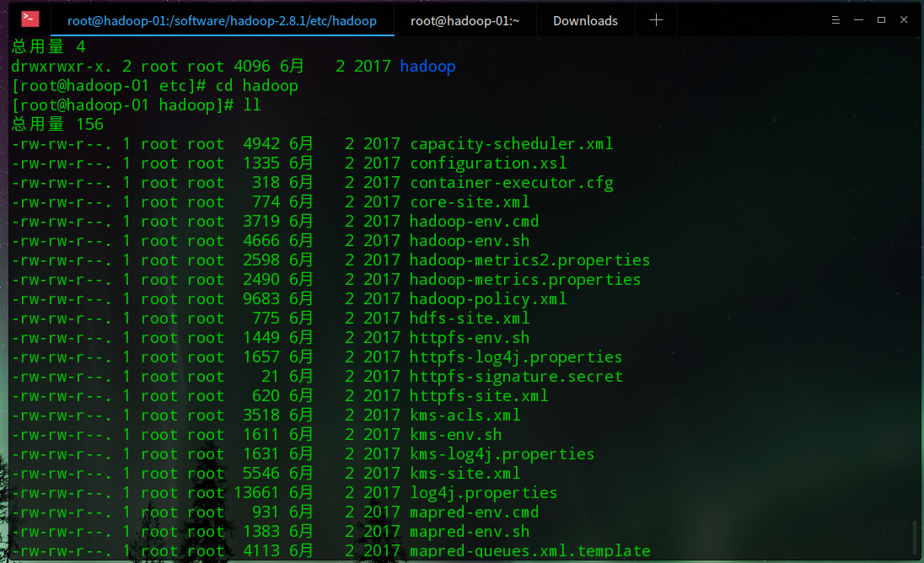Screen dimensions: 924x563
Task: Click kms-log4j.properties file name
Action: 502,454
